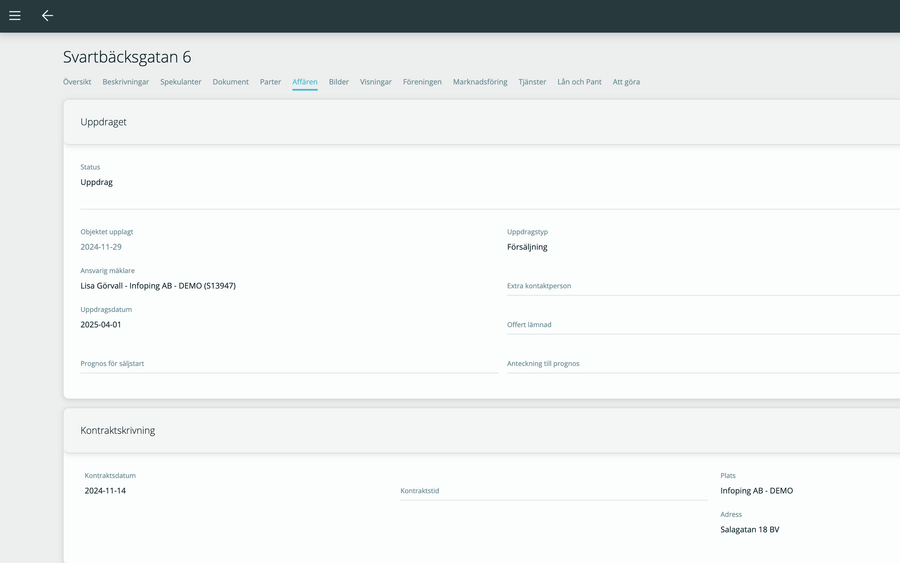Focus the Prognos för säljstart field
The height and width of the screenshot is (563, 900).
click(x=289, y=364)
